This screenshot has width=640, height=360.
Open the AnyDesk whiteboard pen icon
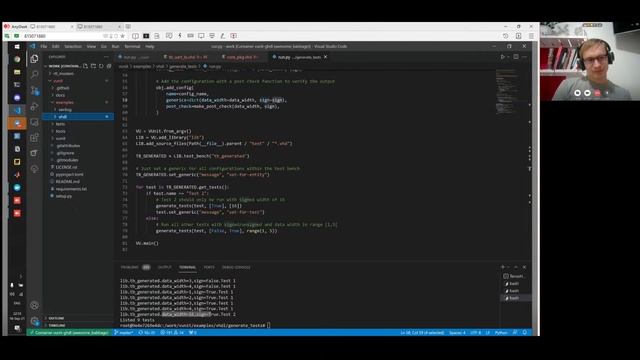click(x=222, y=36)
